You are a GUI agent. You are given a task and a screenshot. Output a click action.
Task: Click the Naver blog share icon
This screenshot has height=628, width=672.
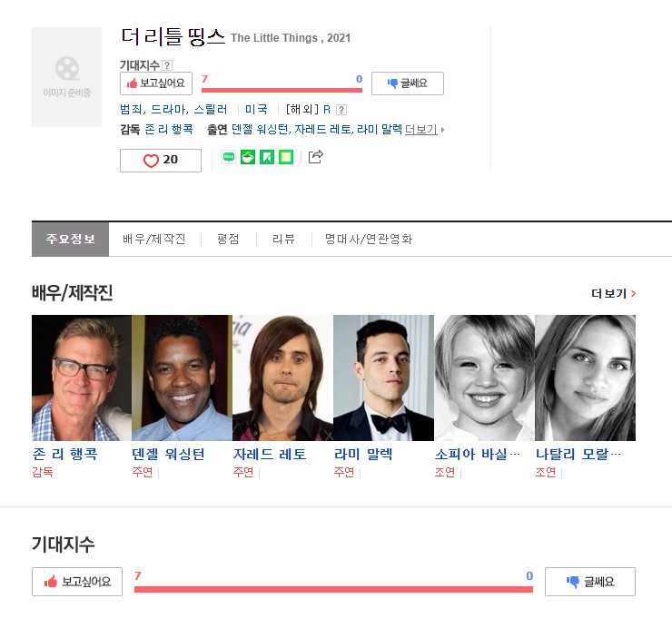(x=229, y=157)
